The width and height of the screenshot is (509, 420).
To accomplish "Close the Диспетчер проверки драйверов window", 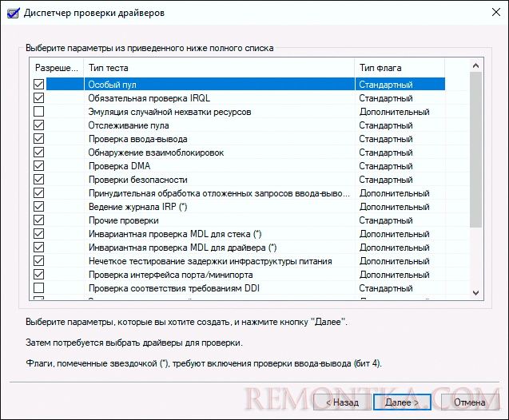I will tap(491, 13).
